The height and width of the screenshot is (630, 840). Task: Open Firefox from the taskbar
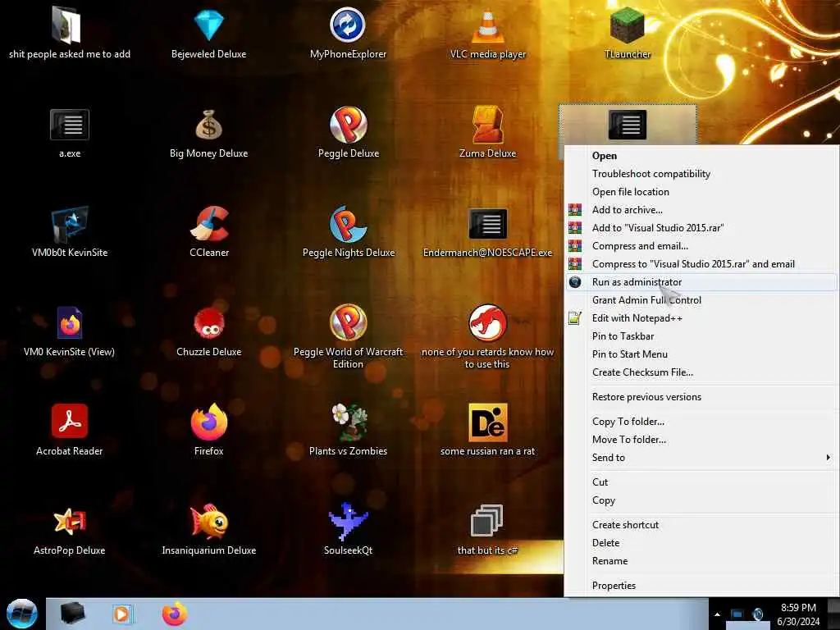(175, 614)
